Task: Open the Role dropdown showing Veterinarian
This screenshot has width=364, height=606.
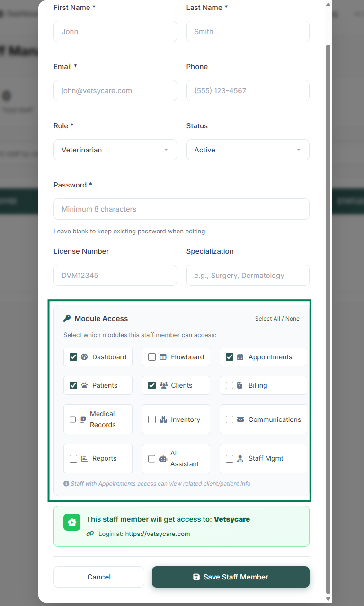Action: (115, 150)
